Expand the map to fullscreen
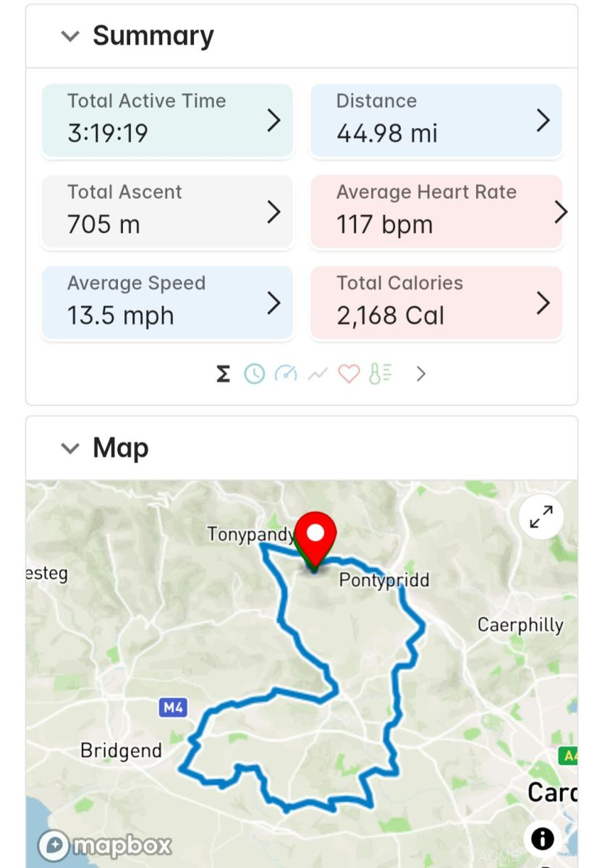597x868 pixels. [x=541, y=516]
